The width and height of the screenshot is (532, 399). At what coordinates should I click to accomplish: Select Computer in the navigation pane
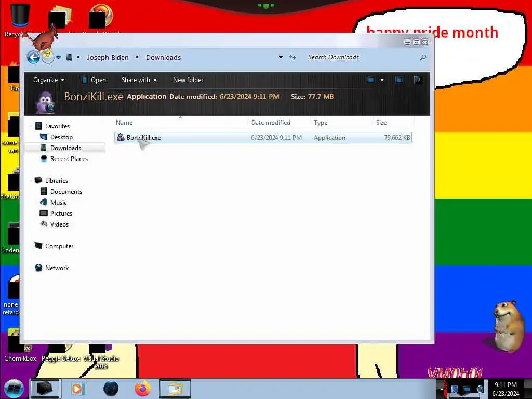pos(59,246)
